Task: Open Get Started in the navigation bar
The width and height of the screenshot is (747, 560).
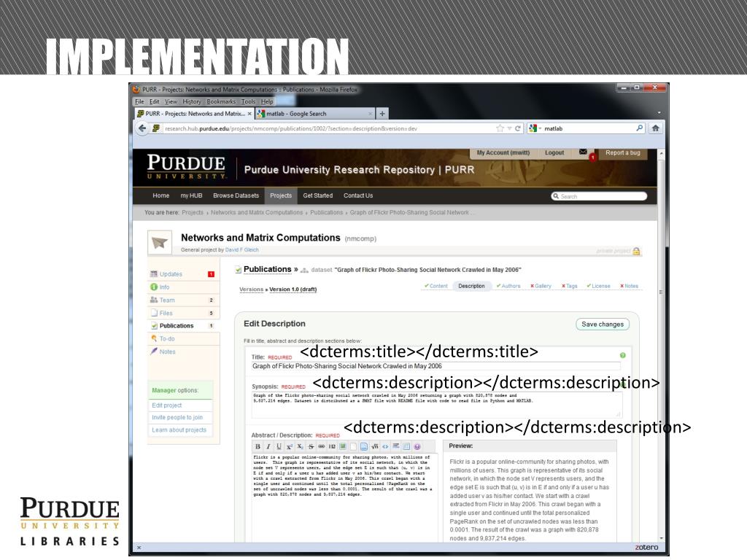Action: 318,195
